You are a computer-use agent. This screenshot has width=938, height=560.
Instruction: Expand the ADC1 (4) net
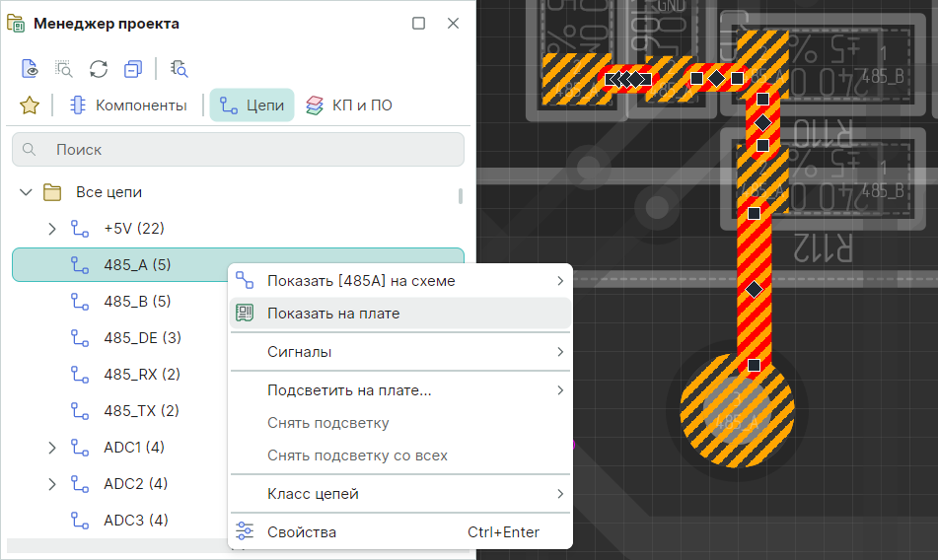pos(52,448)
